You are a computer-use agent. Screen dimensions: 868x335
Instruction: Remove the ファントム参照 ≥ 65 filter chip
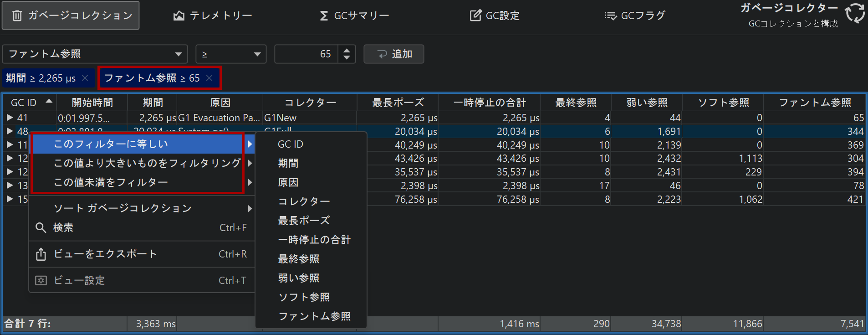(x=209, y=78)
